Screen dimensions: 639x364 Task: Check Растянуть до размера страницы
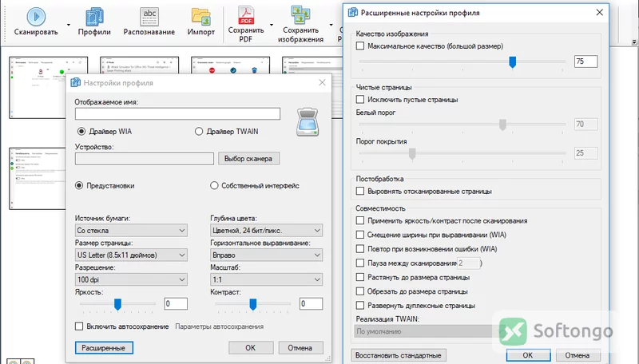pyautogui.click(x=360, y=277)
